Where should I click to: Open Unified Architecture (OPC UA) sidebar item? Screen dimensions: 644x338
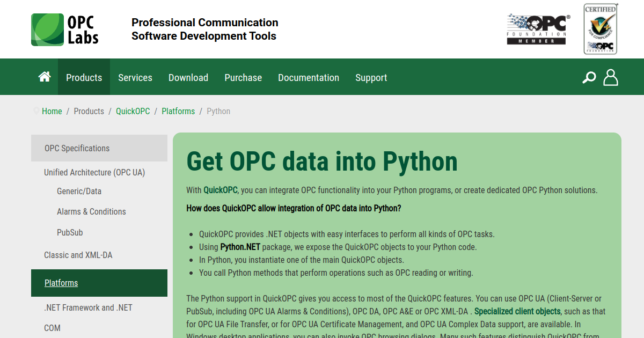point(94,172)
